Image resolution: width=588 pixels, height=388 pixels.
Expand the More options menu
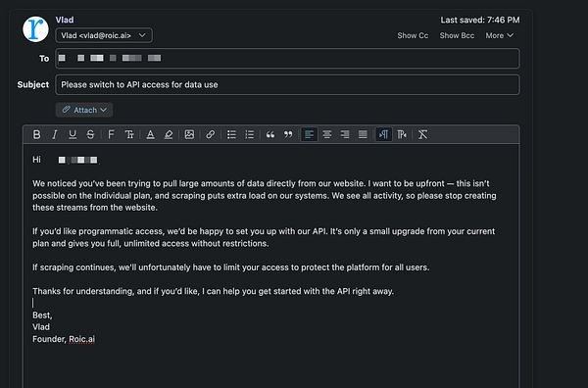pos(499,35)
